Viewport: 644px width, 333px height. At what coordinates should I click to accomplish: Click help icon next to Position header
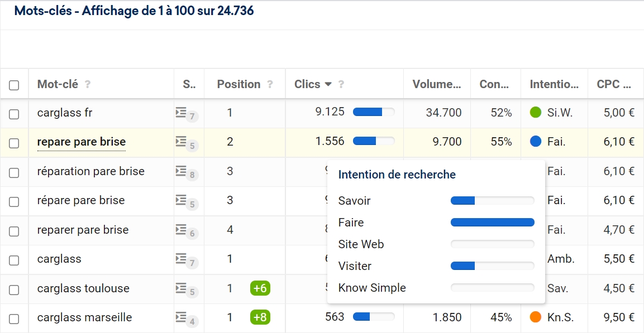click(270, 84)
